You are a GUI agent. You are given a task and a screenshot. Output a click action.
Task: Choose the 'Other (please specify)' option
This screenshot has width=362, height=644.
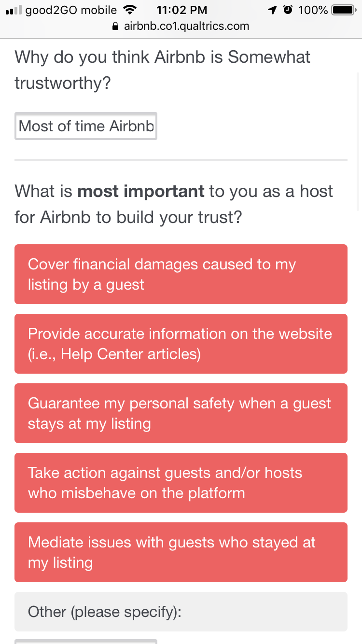pos(181,612)
